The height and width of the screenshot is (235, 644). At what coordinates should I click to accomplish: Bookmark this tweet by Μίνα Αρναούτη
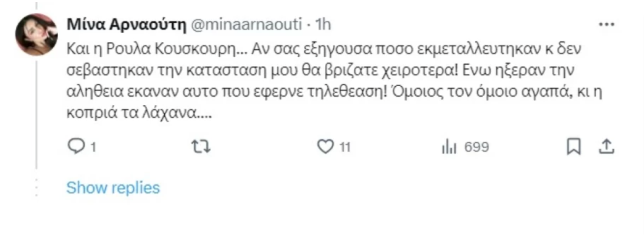[x=573, y=147]
